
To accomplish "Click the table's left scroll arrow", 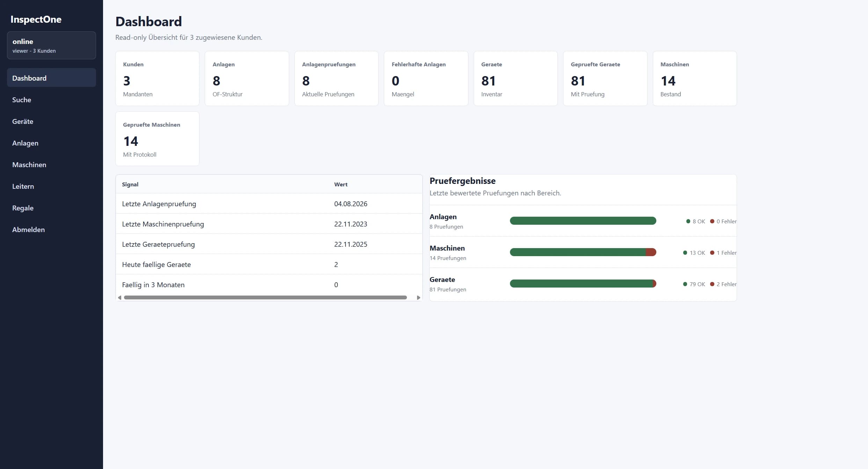I will [119, 298].
